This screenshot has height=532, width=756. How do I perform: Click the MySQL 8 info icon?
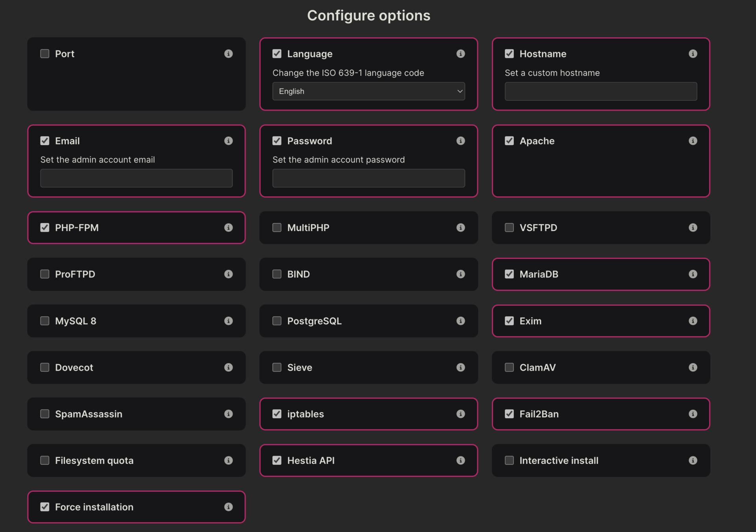pyautogui.click(x=228, y=321)
